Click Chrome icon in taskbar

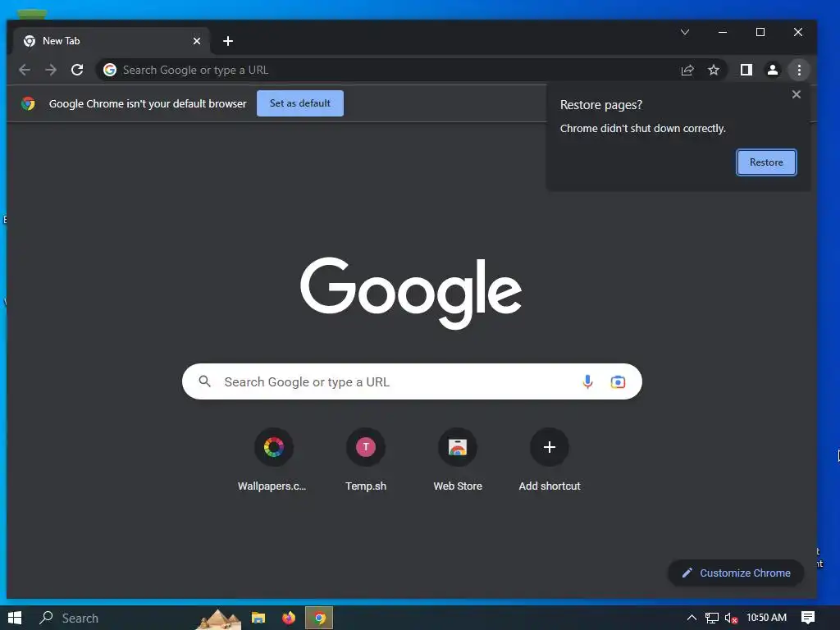coord(319,618)
